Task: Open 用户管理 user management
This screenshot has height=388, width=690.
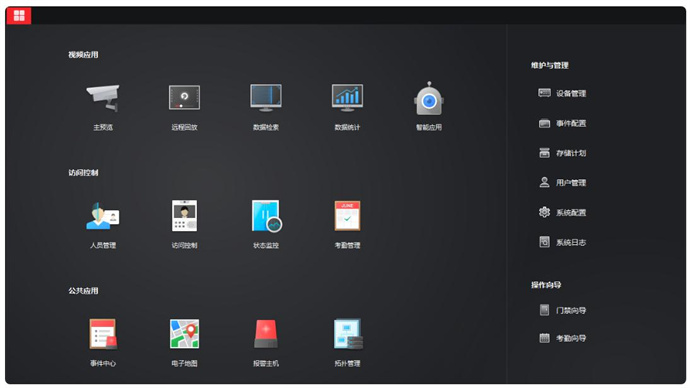Action: [x=562, y=183]
